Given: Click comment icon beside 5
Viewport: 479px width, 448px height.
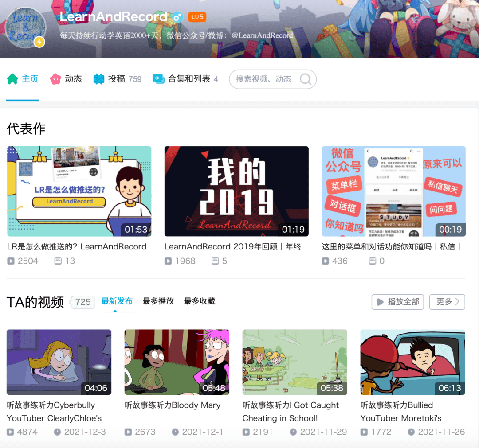Looking at the screenshot, I should (x=216, y=261).
